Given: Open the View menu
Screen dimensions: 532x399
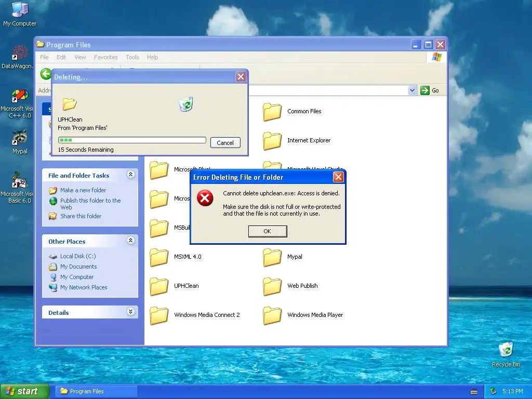Looking at the screenshot, I should click(80, 57).
